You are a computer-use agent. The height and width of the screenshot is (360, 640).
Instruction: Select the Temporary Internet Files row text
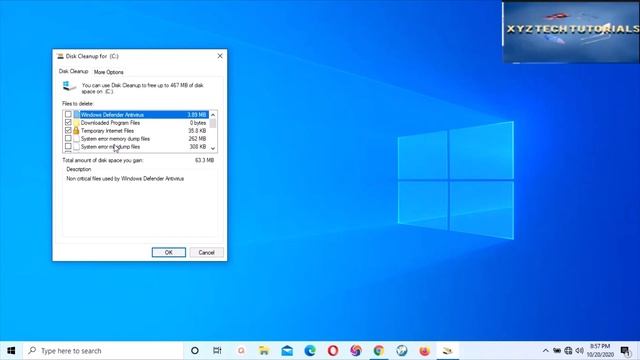click(x=107, y=131)
